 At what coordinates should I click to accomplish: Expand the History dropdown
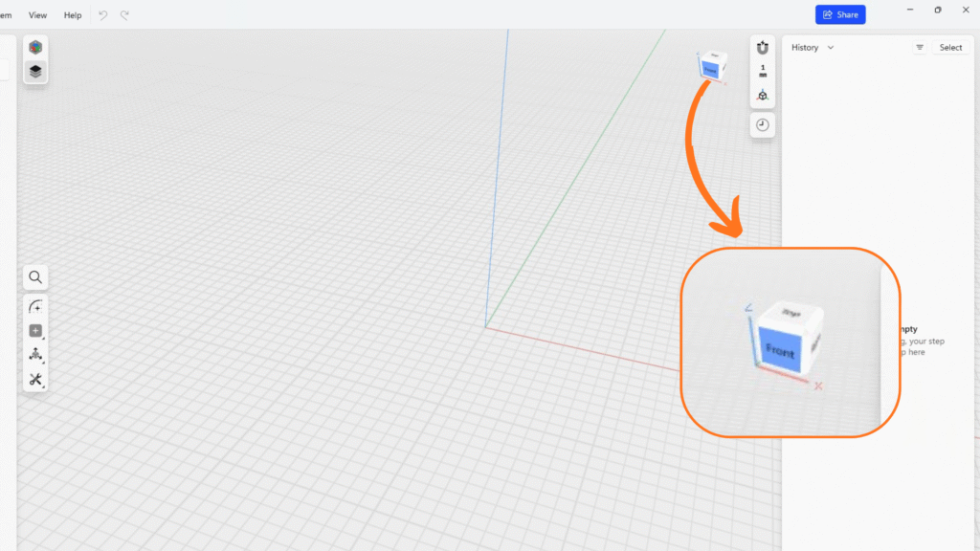point(813,48)
